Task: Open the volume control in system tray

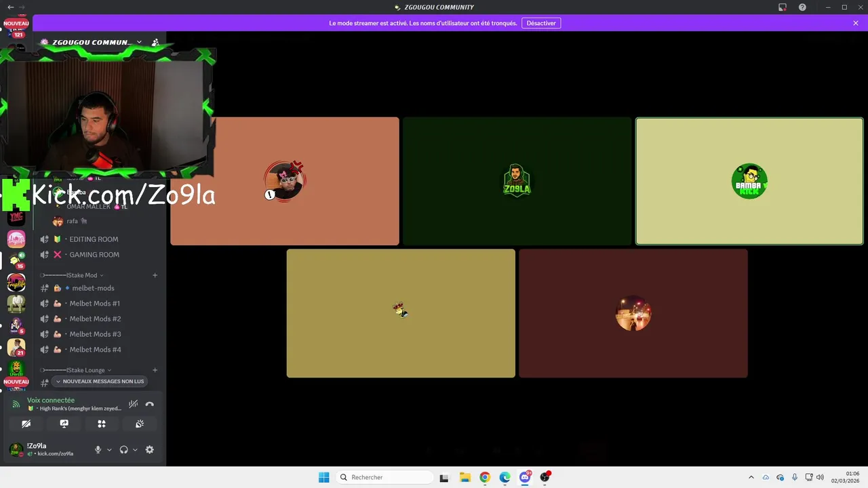Action: pyautogui.click(x=820, y=477)
